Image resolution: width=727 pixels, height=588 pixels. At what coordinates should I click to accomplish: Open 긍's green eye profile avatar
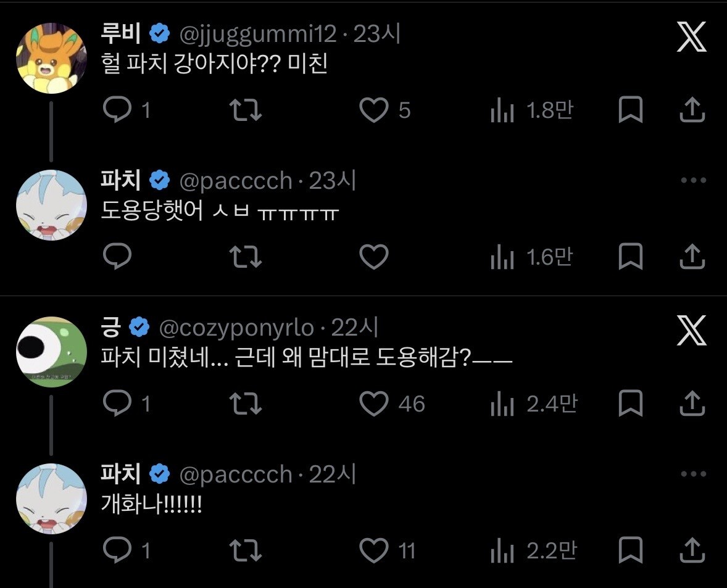[x=51, y=352]
